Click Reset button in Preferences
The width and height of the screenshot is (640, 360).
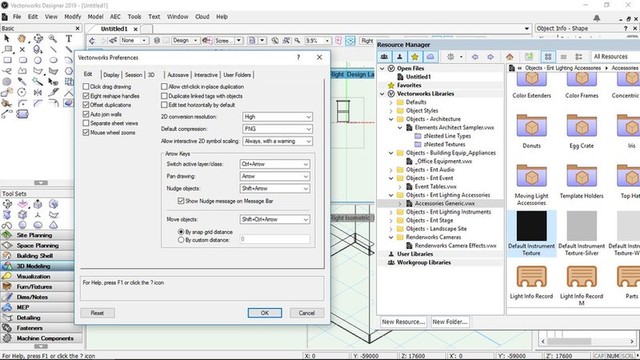(x=97, y=313)
